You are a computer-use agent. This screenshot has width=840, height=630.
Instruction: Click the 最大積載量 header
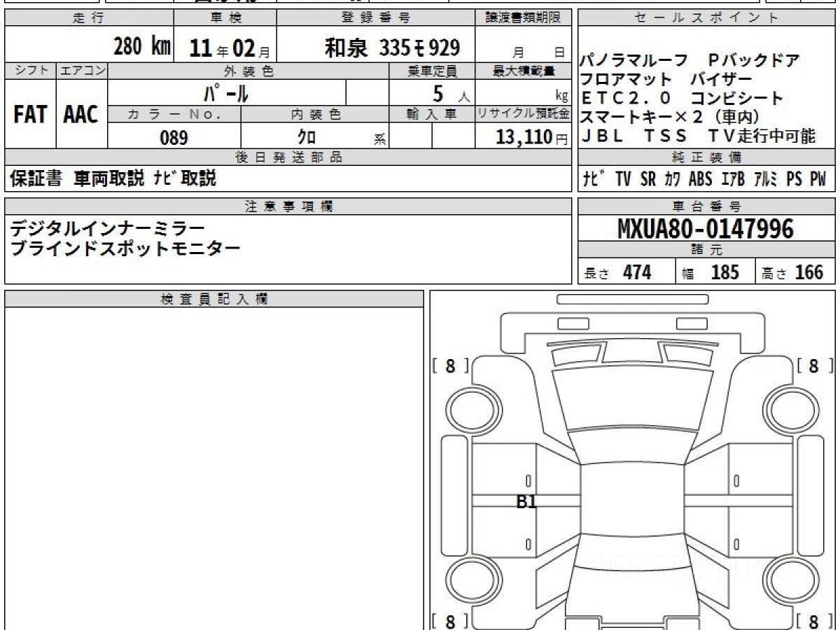(x=524, y=71)
